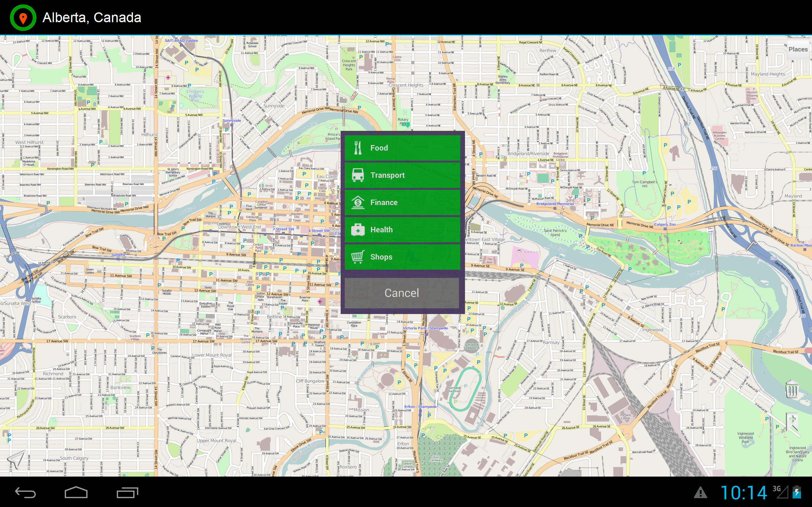This screenshot has height=507, width=812.
Task: Open the Places panel in the top right
Action: (x=798, y=49)
